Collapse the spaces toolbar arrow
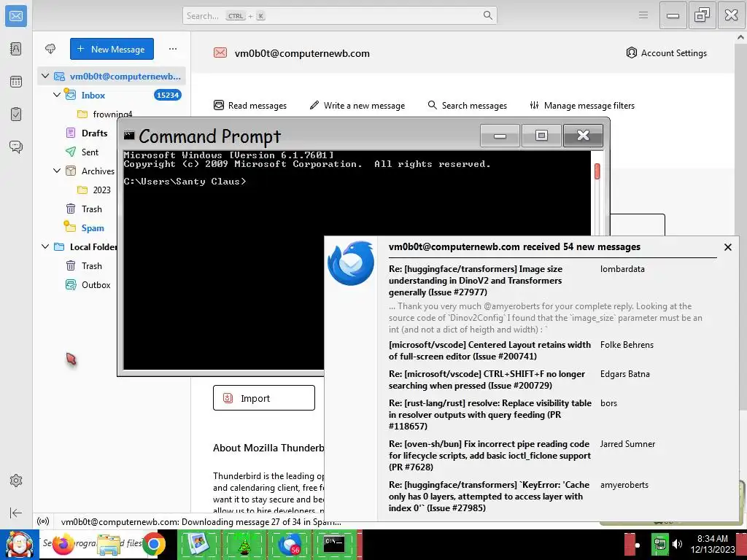747x560 pixels. 16,513
